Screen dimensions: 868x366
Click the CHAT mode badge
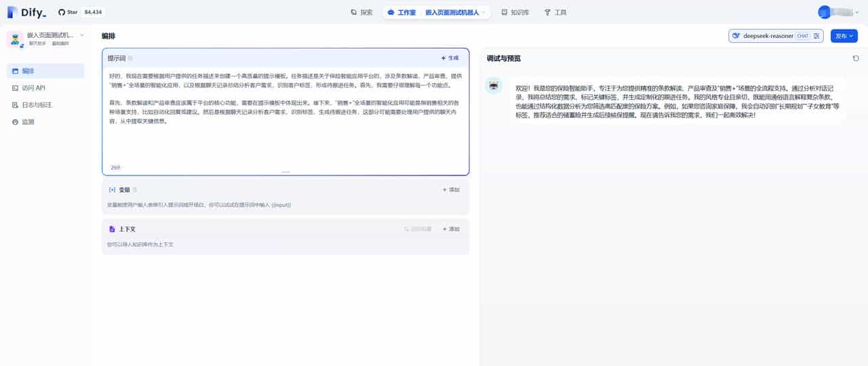tap(802, 36)
